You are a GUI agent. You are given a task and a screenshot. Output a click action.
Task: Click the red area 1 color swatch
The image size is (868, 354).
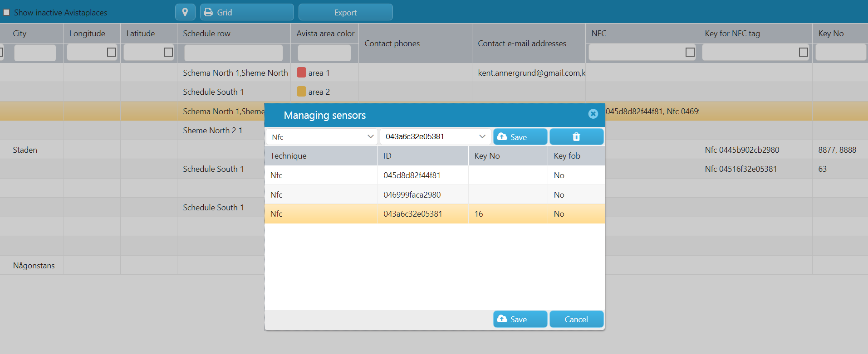click(x=301, y=73)
